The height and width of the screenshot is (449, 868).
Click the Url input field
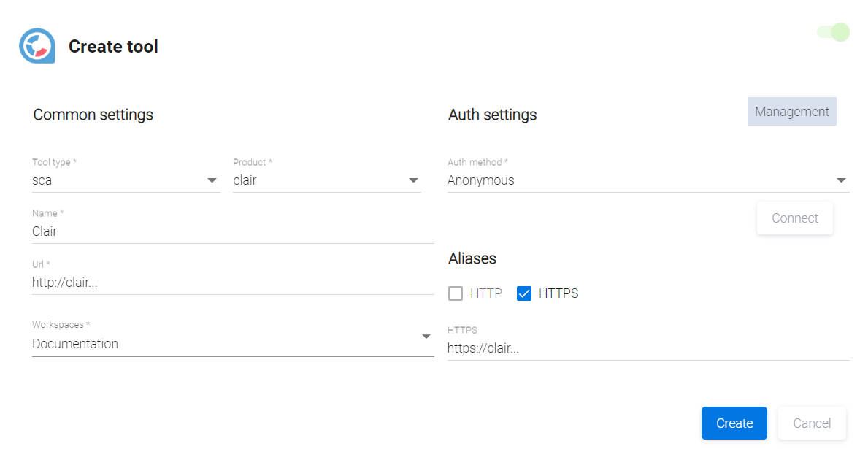pyautogui.click(x=232, y=283)
